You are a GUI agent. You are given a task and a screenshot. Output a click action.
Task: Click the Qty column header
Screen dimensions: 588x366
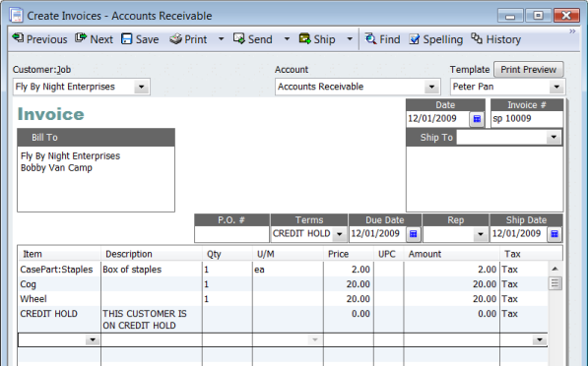(x=228, y=254)
